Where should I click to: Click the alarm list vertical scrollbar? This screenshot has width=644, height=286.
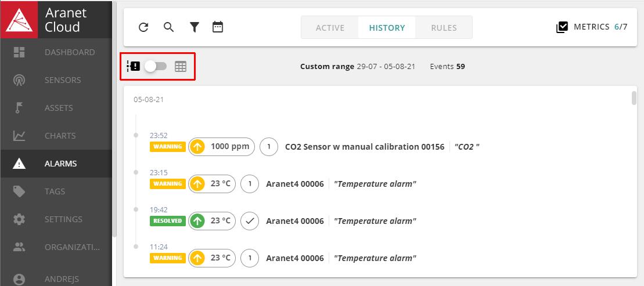click(x=634, y=99)
